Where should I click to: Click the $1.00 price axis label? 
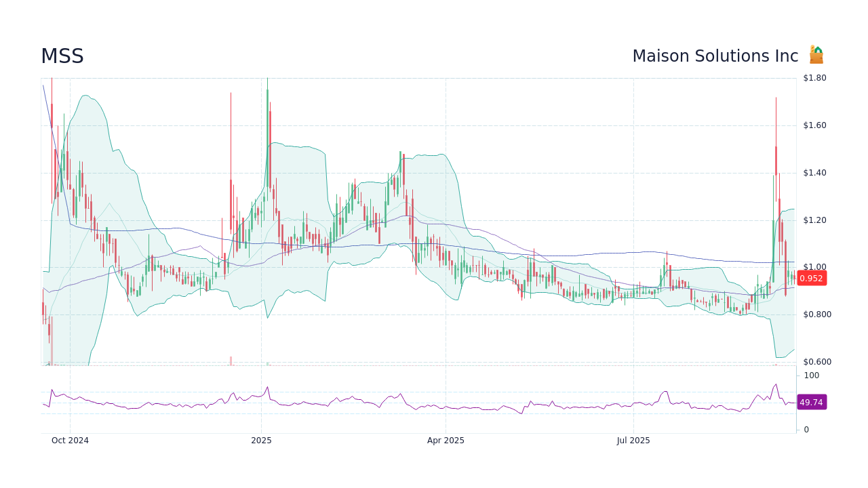click(814, 267)
